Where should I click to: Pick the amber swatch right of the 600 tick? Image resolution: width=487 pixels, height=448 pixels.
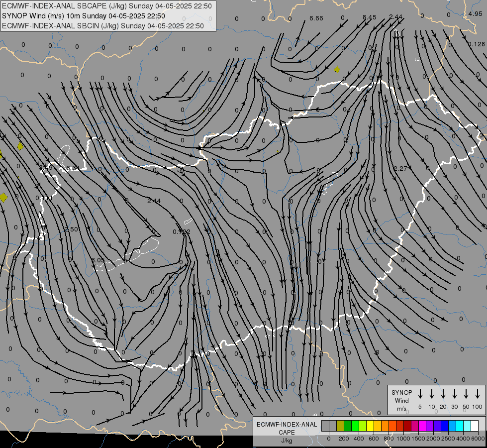pyautogui.click(x=378, y=426)
